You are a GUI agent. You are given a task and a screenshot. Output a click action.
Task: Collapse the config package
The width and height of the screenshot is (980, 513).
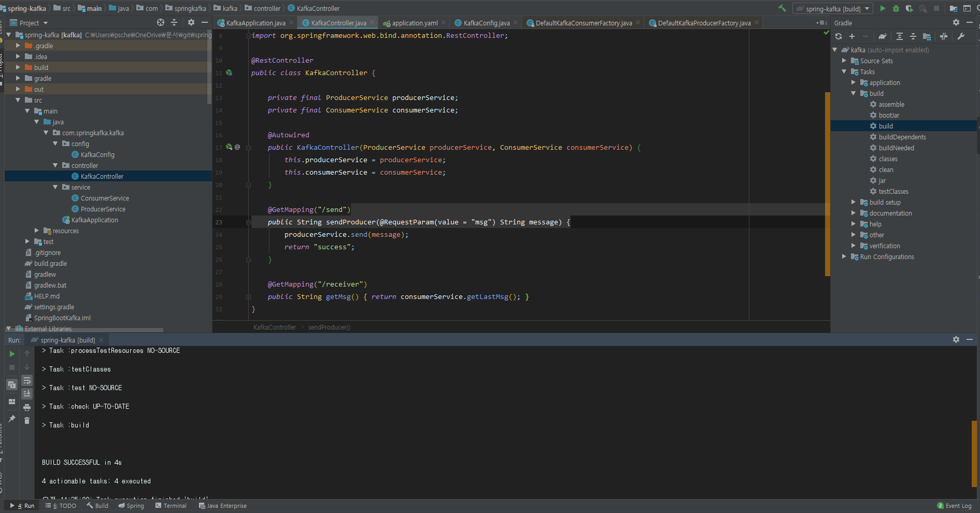point(55,144)
